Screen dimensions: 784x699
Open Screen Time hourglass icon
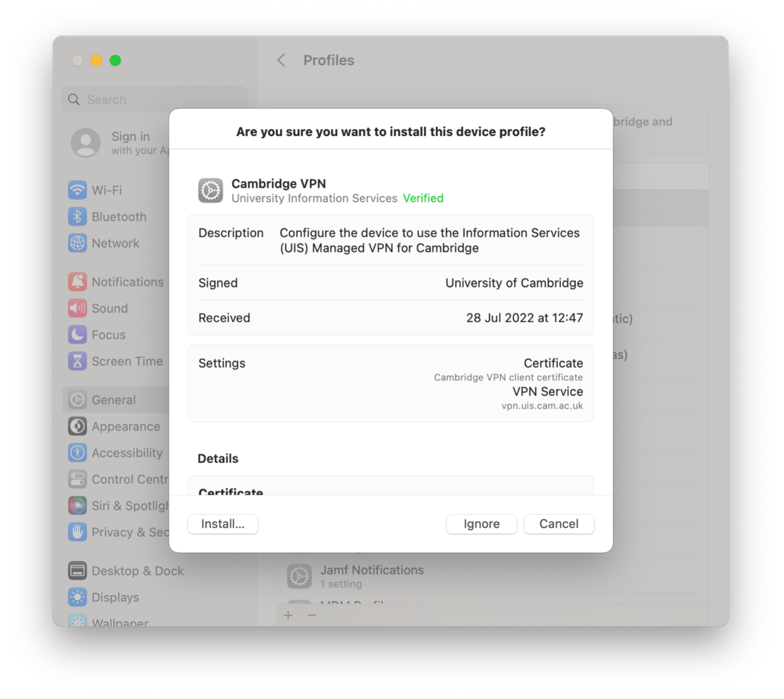pos(78,361)
